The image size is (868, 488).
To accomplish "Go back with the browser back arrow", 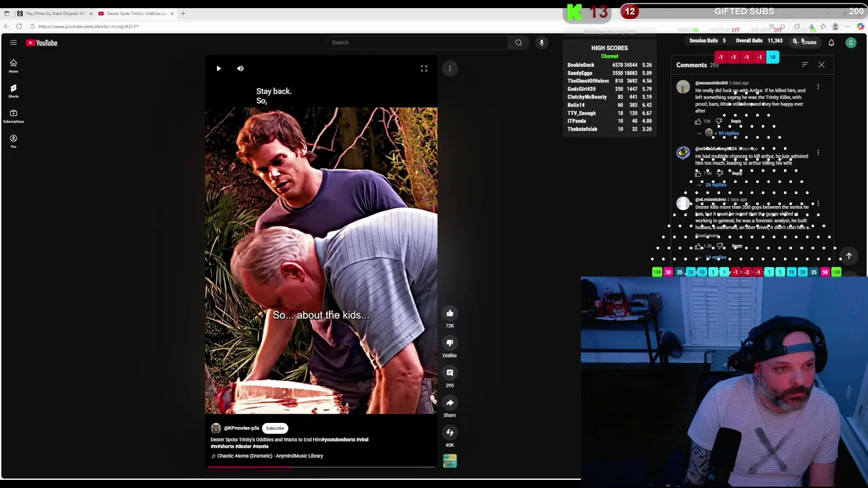I will (7, 26).
